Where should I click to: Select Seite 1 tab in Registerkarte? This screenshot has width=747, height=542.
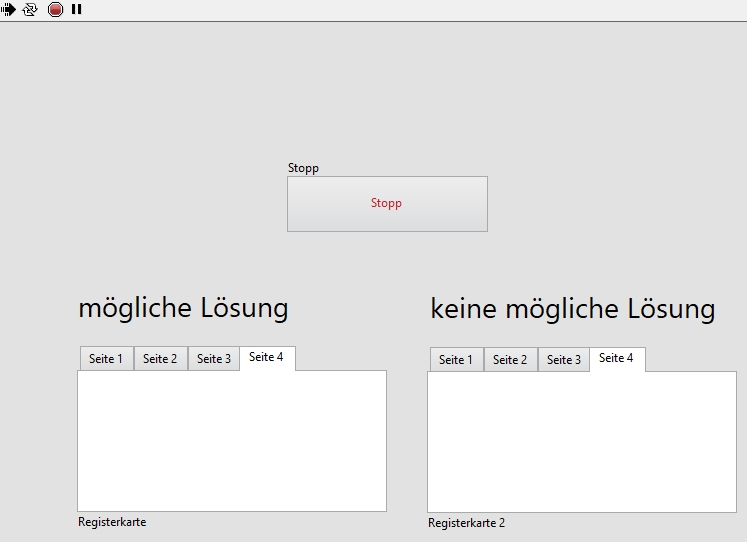[107, 359]
